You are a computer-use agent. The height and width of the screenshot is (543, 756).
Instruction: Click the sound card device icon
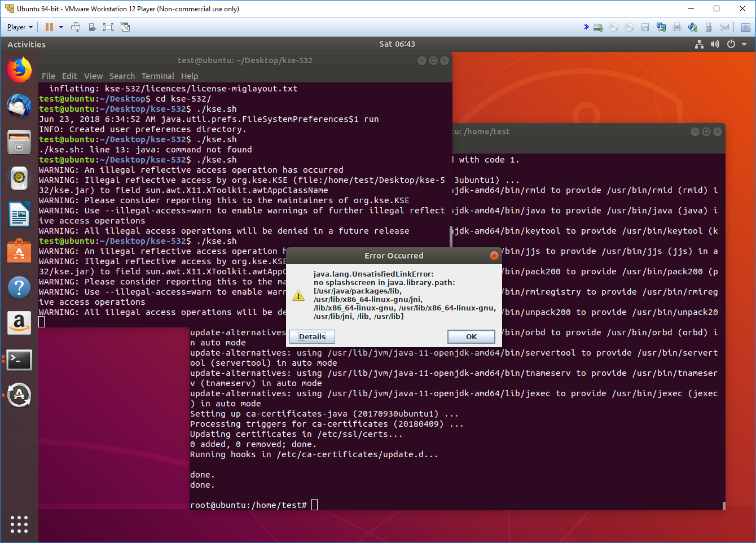pos(693,27)
